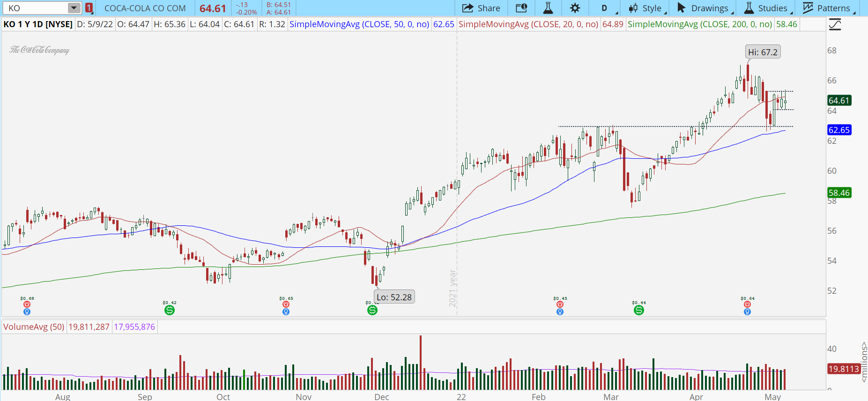
Task: Click the low price L: 64.04
Action: click(x=205, y=24)
